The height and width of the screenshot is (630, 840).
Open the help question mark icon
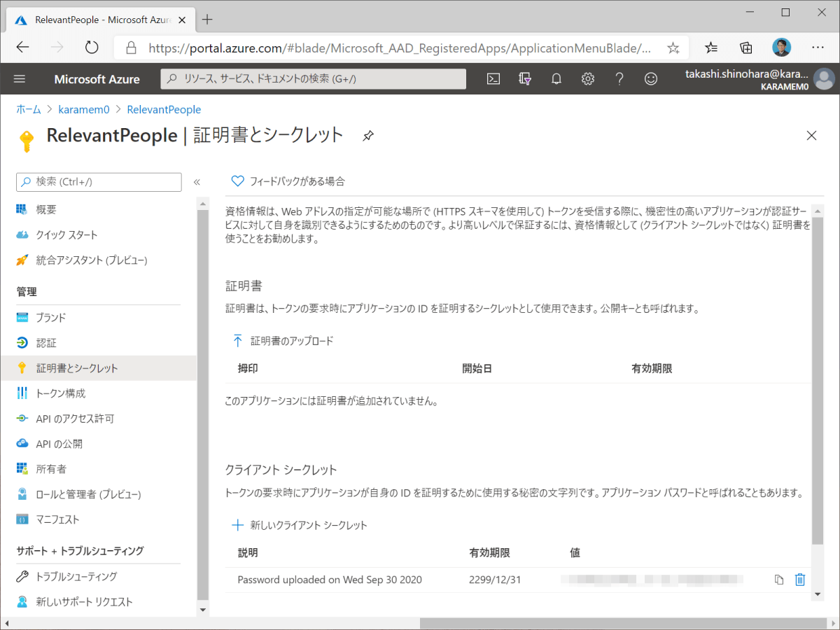619,79
